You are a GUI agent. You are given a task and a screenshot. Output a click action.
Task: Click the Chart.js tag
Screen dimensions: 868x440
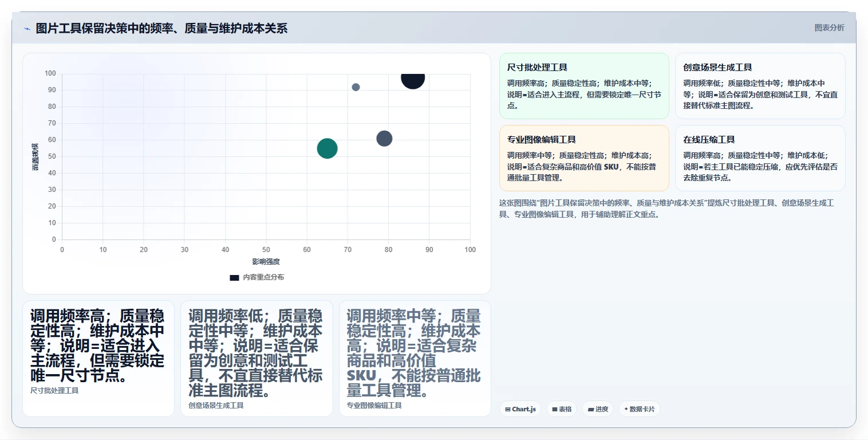click(x=520, y=409)
